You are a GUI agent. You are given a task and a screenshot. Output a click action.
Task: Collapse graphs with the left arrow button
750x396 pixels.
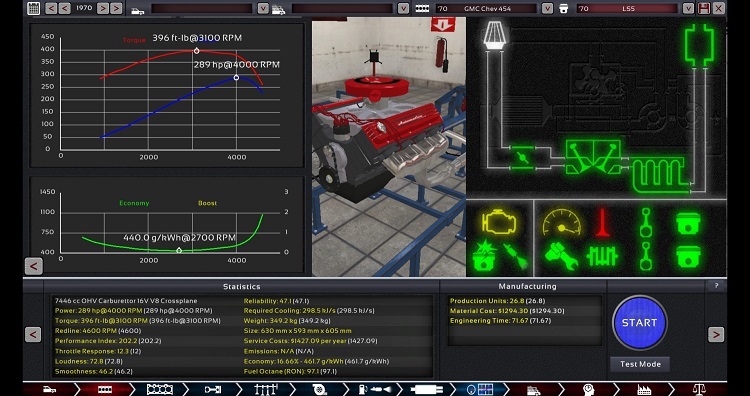pos(33,266)
